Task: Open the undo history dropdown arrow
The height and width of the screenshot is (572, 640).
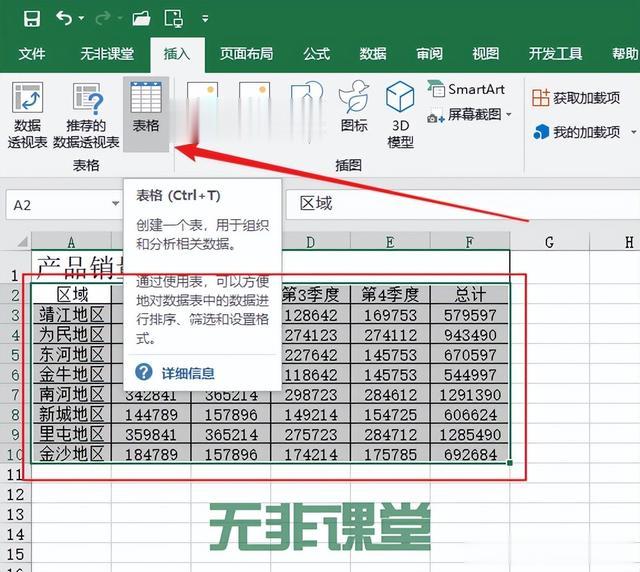Action: (81, 18)
